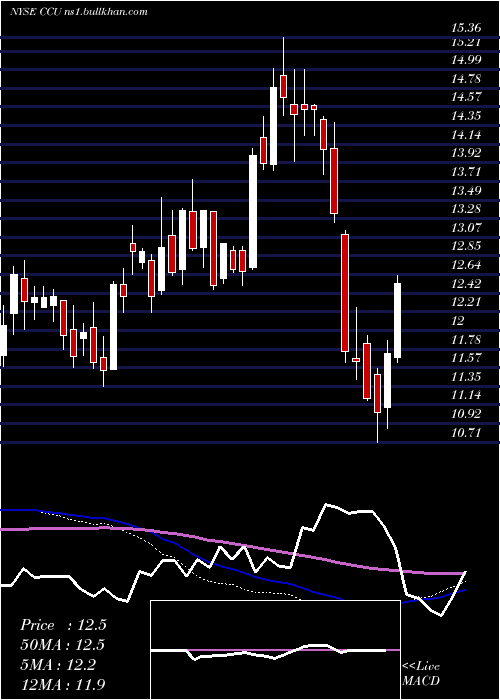Click the 13.28 price axis label

click(x=466, y=209)
